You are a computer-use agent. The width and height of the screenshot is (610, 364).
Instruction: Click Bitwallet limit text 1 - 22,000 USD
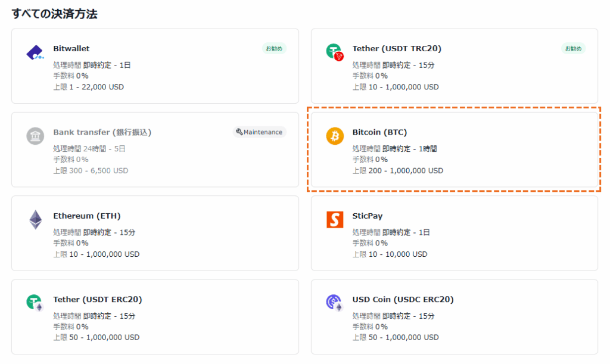tap(97, 87)
